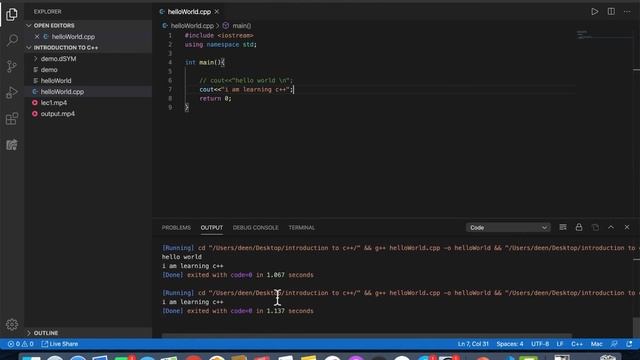Viewport: 640px width, 360px height.
Task: Close helloWorld.cpp in Open Editors list
Action: (x=37, y=36)
